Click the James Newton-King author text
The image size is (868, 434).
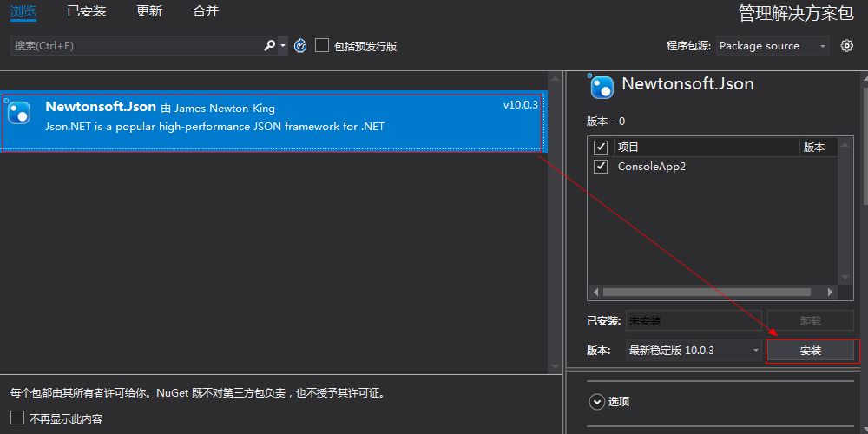tap(225, 108)
